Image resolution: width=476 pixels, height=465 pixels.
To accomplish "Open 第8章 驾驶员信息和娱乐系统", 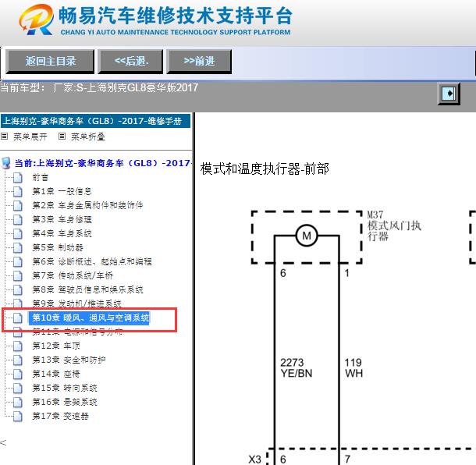I will coord(87,289).
